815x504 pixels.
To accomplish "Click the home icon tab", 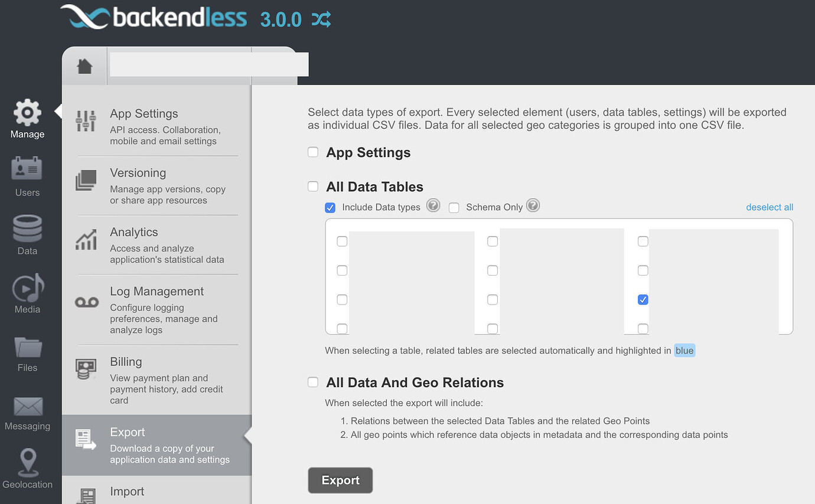I will coord(85,66).
